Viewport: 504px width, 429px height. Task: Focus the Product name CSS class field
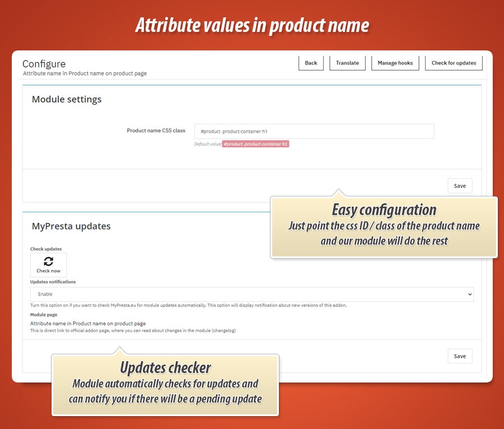click(x=314, y=131)
